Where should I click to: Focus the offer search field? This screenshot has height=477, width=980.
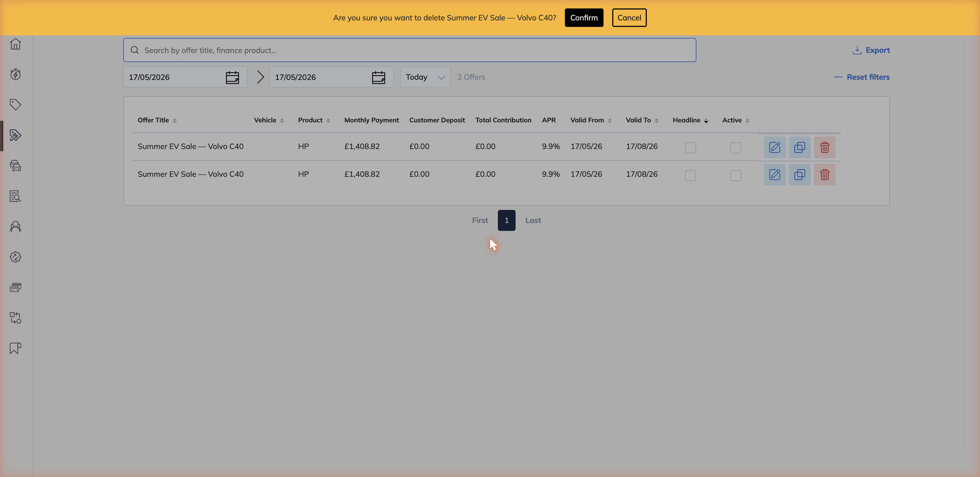coord(410,50)
